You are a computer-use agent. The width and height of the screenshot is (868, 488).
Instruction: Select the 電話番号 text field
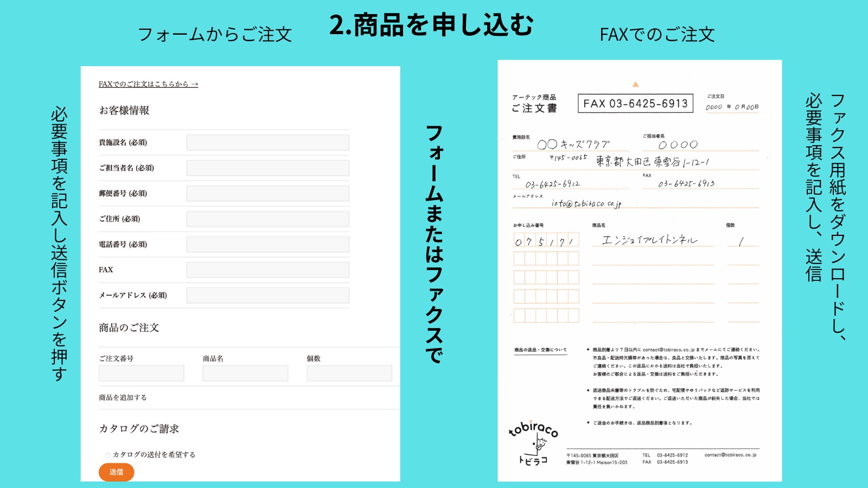point(267,245)
